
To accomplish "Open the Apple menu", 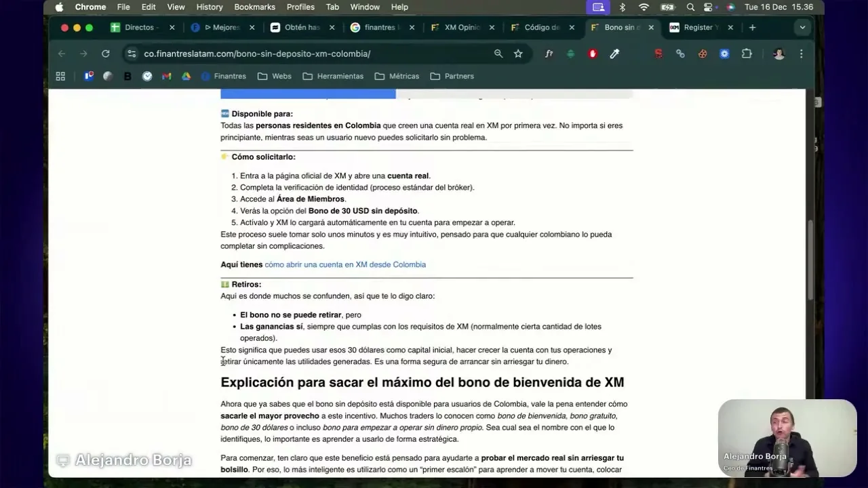I will tap(59, 7).
